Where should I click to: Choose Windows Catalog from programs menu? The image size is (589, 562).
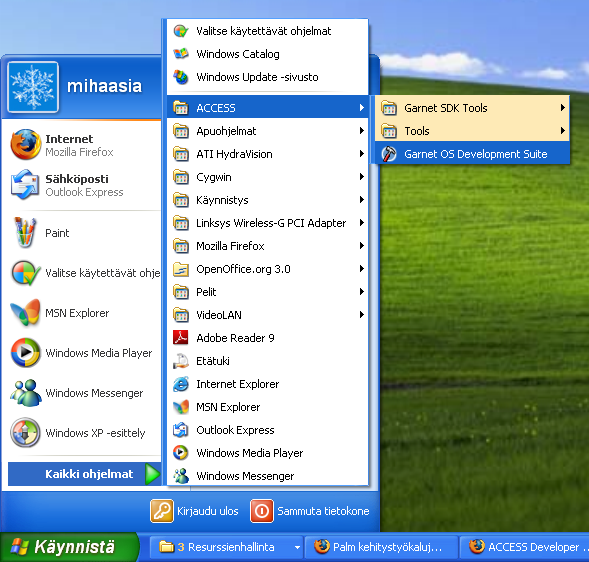(267, 54)
